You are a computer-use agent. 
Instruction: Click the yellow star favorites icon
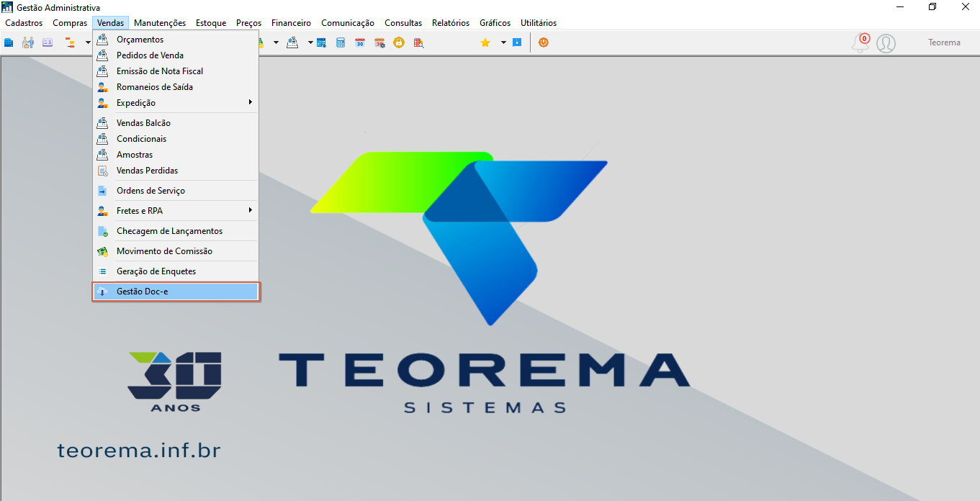click(485, 42)
